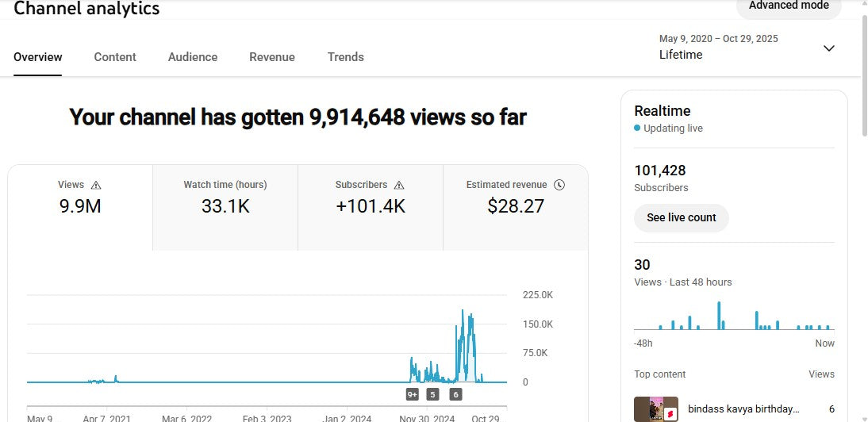Expand the Lifetime date range chevron
Image resolution: width=868 pixels, height=422 pixels.
pyautogui.click(x=829, y=48)
